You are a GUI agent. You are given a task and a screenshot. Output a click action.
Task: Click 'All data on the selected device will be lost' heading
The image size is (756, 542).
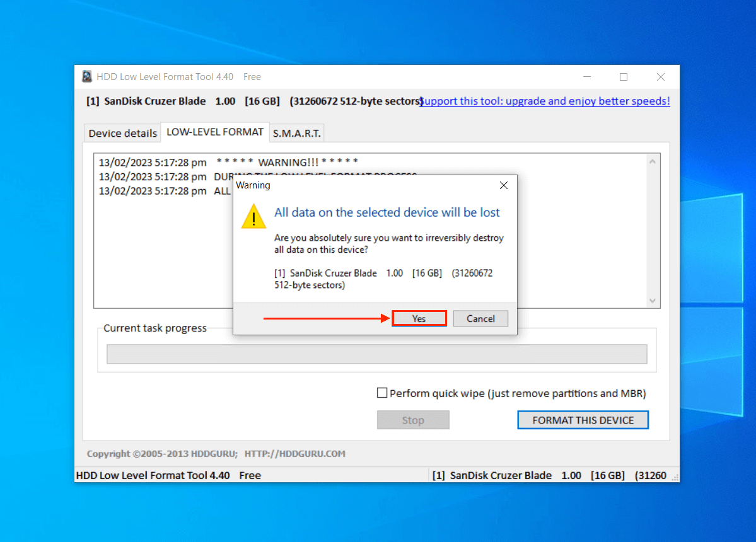click(x=387, y=212)
